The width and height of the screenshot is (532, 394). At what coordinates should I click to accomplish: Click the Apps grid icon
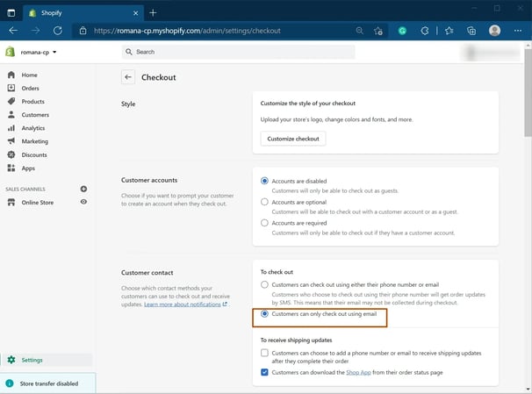11,168
